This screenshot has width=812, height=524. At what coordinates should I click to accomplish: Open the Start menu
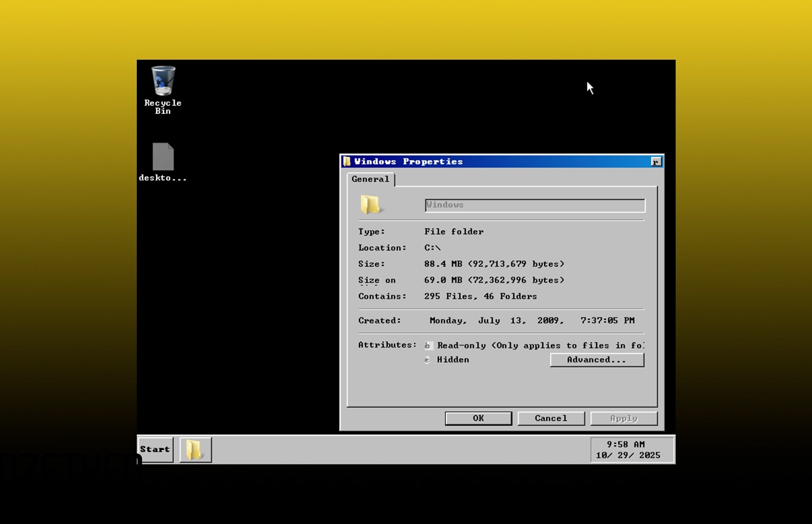pyautogui.click(x=155, y=450)
